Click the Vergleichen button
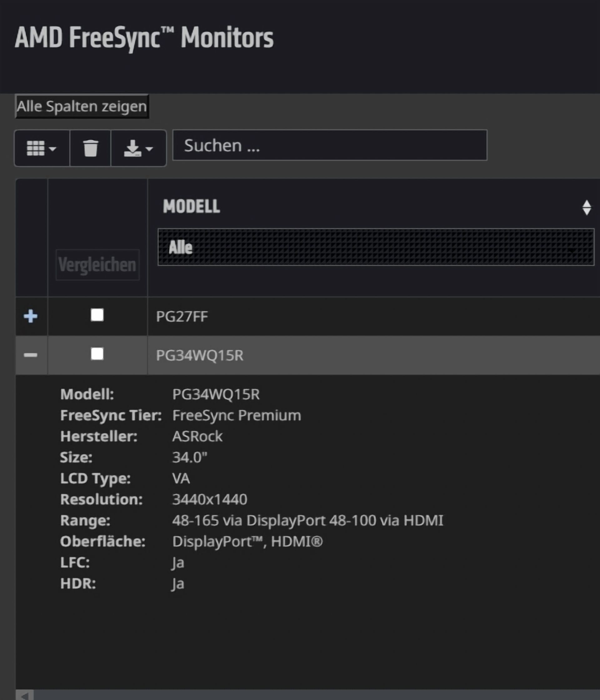The height and width of the screenshot is (700, 600). [97, 264]
